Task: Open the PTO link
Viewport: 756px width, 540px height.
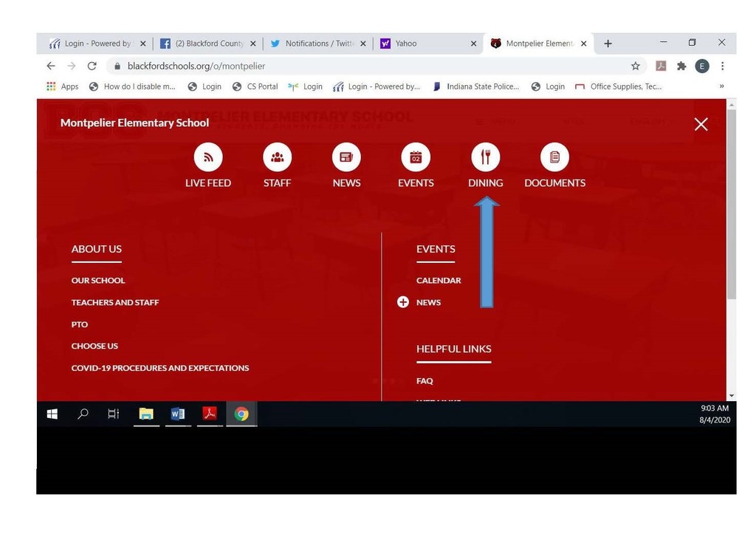Action: pos(80,324)
